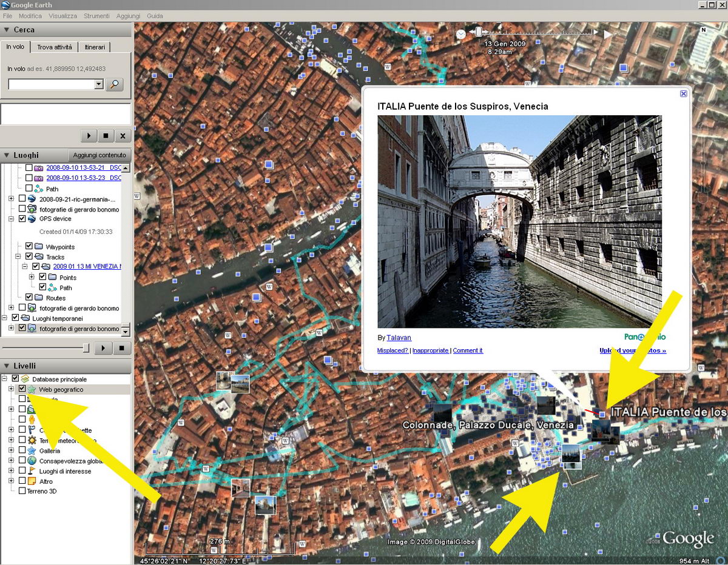
Task: Click the 'Created 01/14/09 17:30:33' text
Action: coord(76,232)
